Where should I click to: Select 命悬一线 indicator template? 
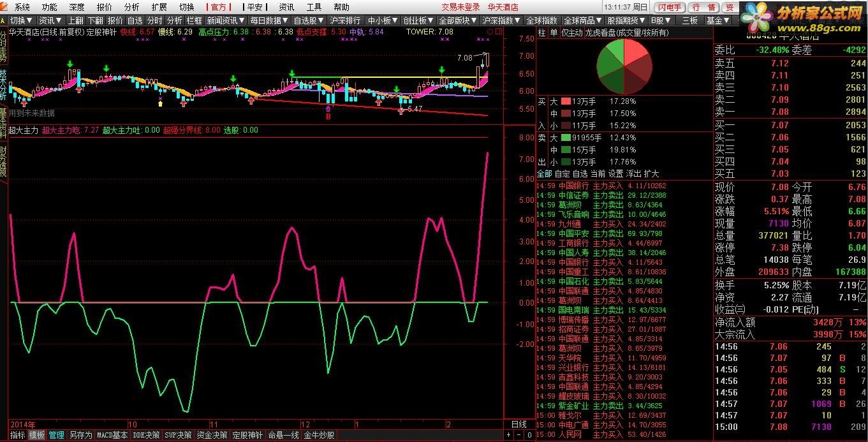point(283,436)
